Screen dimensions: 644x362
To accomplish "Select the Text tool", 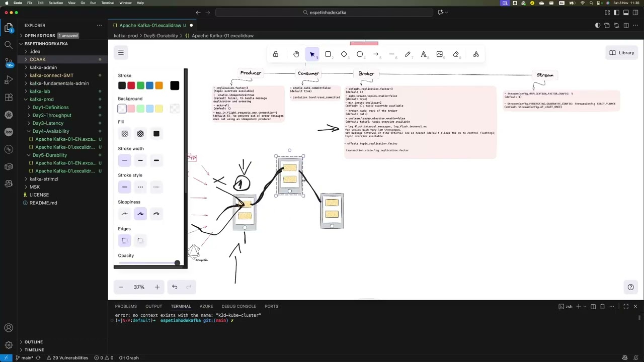I will point(424,54).
